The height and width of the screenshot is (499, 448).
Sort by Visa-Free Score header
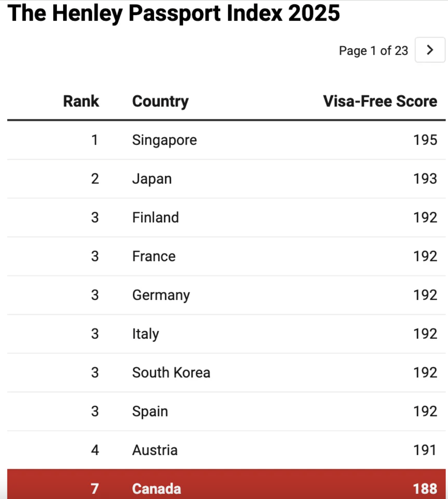pos(380,101)
